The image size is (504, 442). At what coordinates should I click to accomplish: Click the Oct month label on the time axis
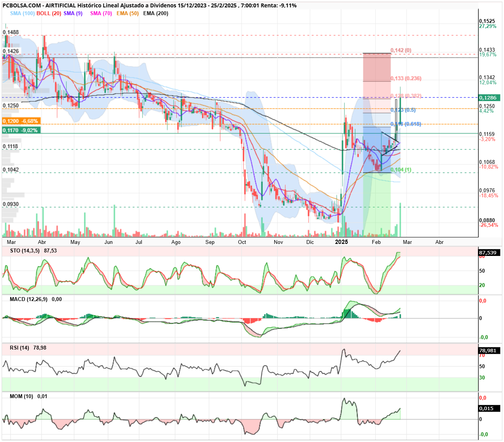click(242, 242)
